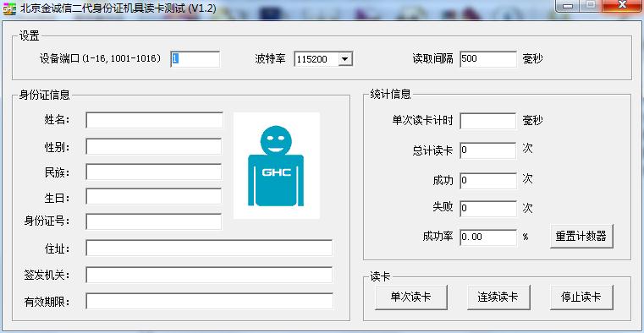Viewport: 644px width, 333px height.
Task: Click into the 民族 ethnicity field
Action: click(154, 172)
